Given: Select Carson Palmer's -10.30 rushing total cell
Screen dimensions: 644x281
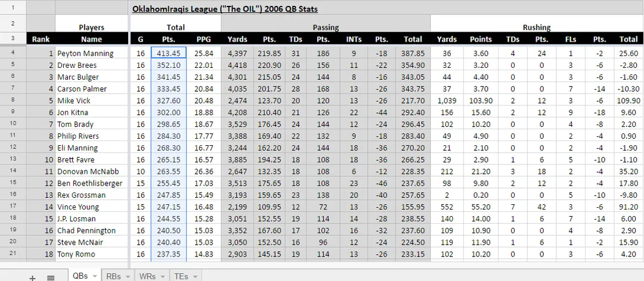Looking at the screenshot, I should click(629, 89).
